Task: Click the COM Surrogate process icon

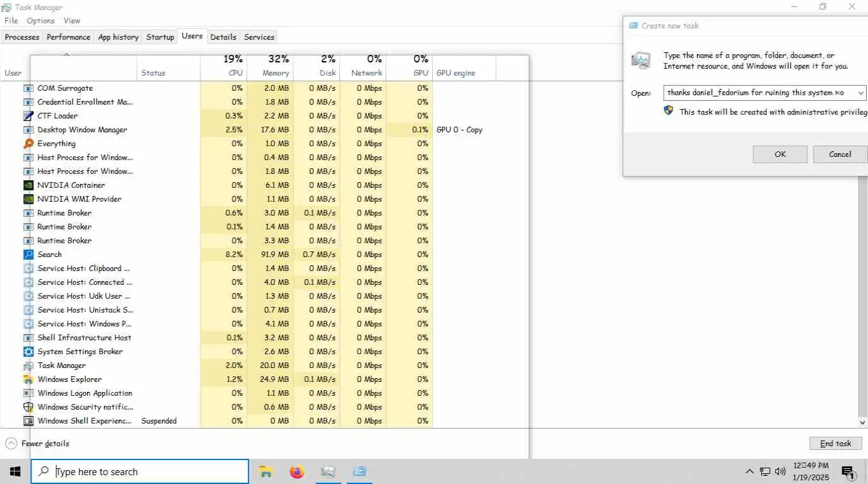Action: [28, 88]
